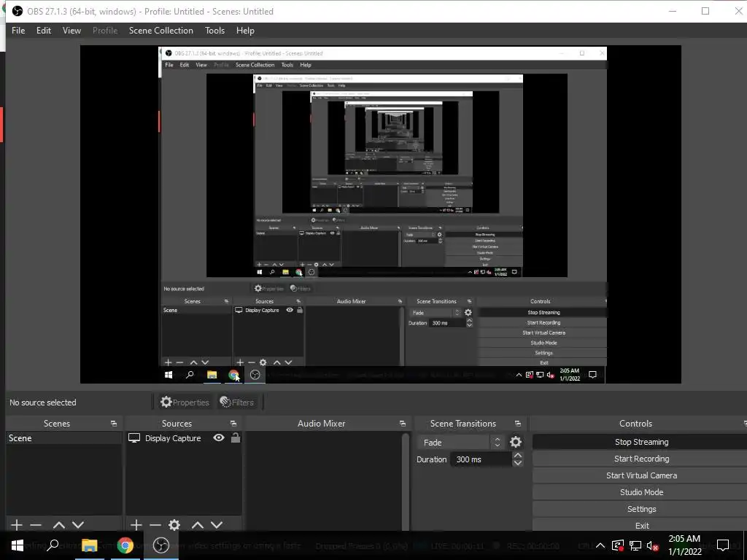The image size is (747, 560).
Task: Click the Audio Mixer scrollbar
Action: [406, 480]
